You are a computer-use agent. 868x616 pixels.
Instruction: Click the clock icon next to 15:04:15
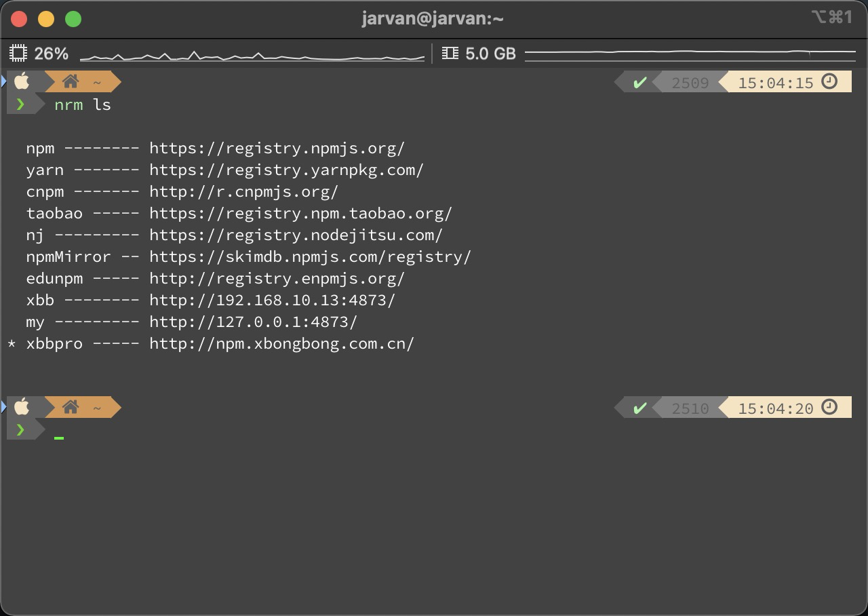pyautogui.click(x=829, y=82)
